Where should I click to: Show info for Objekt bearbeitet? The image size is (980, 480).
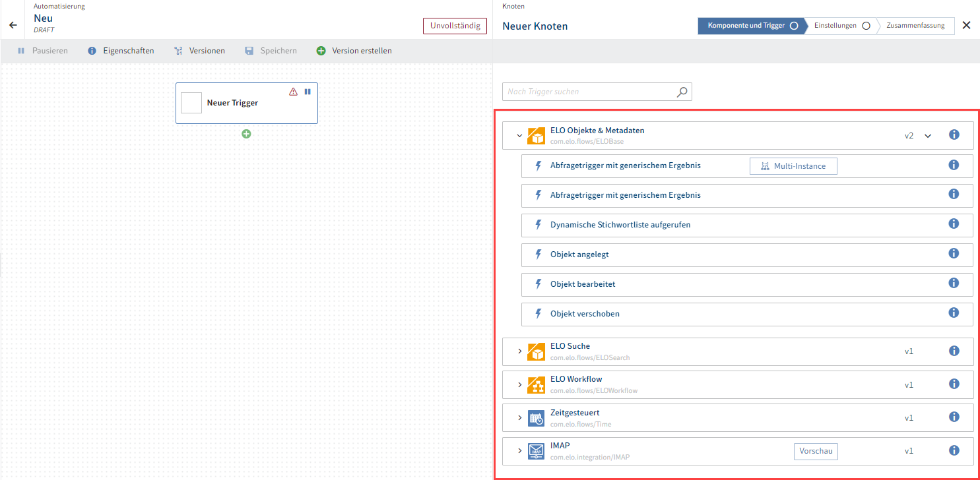[954, 283]
